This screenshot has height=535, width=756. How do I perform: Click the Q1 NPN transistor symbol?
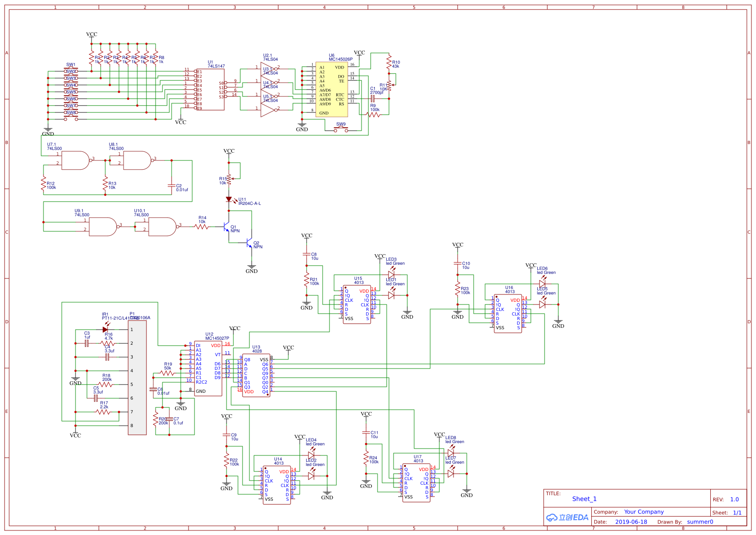pos(226,227)
